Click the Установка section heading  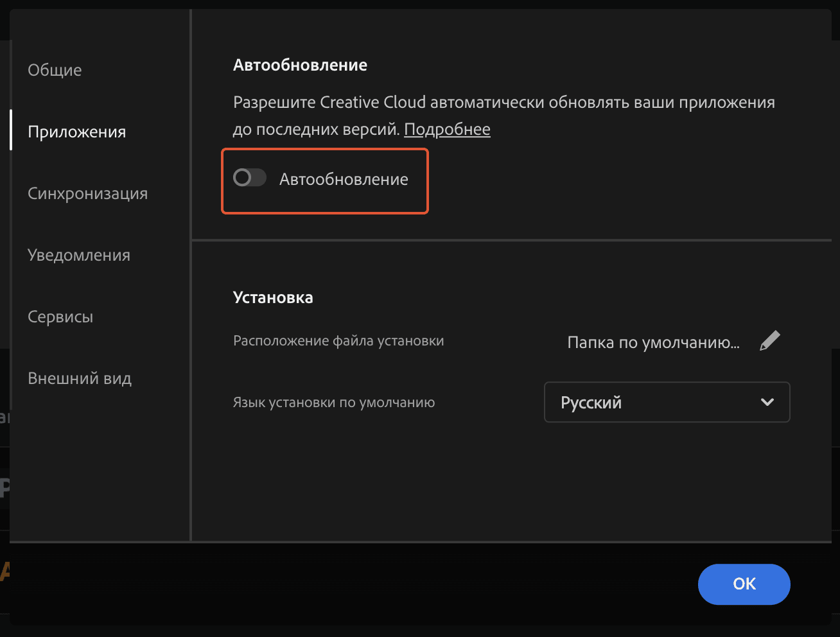(273, 297)
